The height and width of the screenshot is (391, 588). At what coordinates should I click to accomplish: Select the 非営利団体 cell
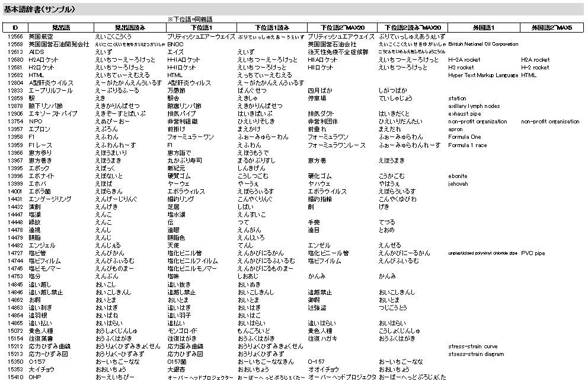323,122
